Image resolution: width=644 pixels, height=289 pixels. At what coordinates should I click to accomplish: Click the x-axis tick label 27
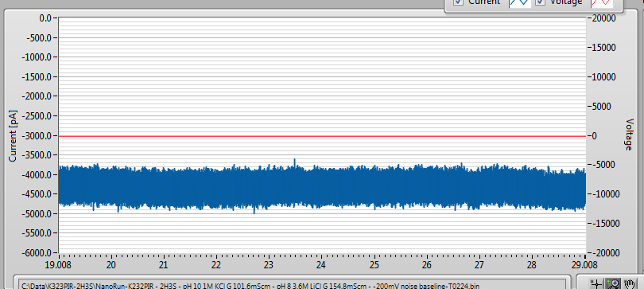[479, 264]
